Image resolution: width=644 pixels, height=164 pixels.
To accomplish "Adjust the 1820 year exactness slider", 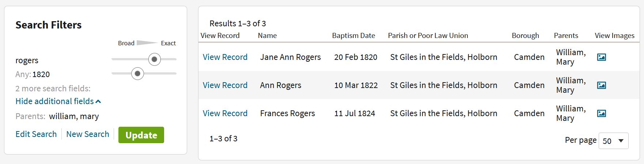I will pos(137,74).
